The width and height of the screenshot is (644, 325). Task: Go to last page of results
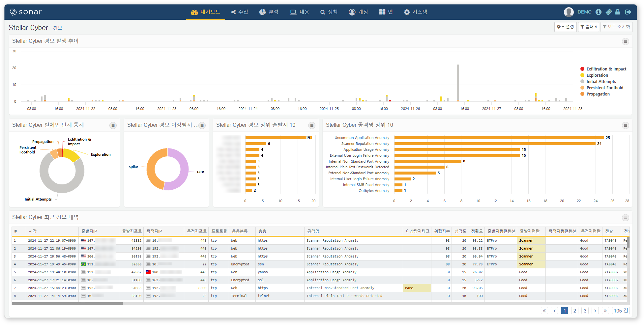pyautogui.click(x=605, y=311)
